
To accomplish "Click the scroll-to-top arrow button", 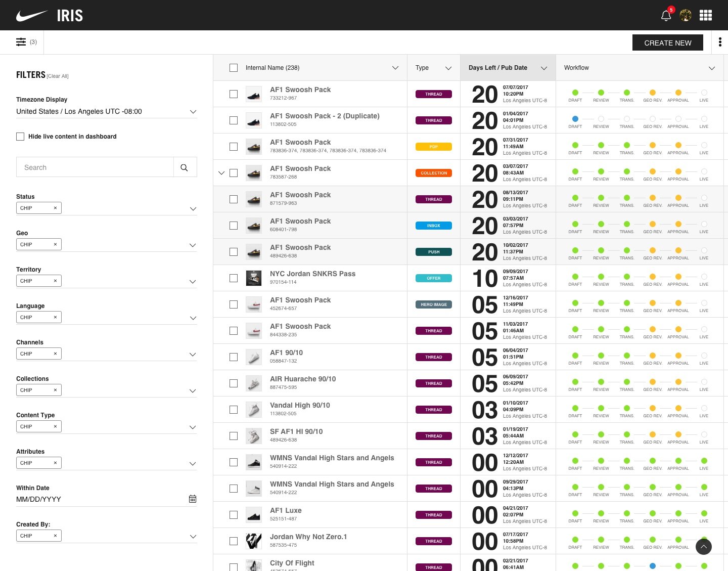I will pyautogui.click(x=704, y=546).
